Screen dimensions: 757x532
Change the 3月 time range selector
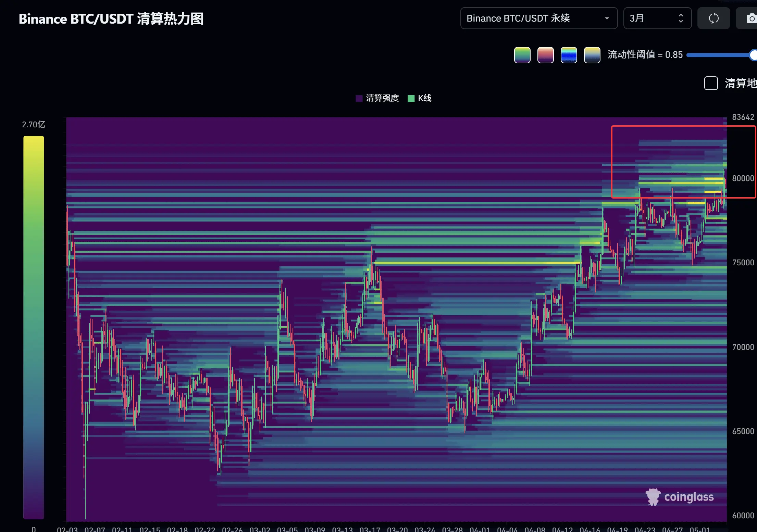[657, 18]
